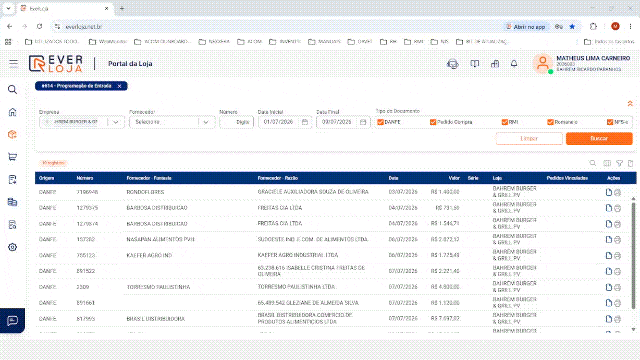Sort by the Origem column header
The height and width of the screenshot is (360, 640).
coord(47,178)
